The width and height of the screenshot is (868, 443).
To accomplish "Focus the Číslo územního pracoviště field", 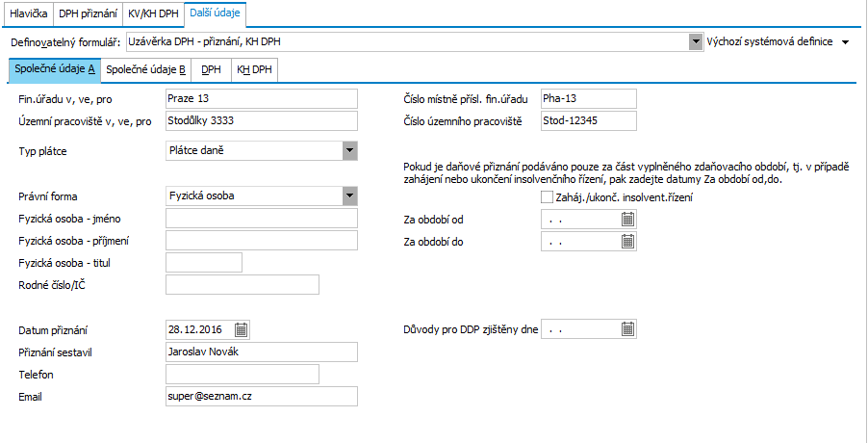I will point(587,120).
